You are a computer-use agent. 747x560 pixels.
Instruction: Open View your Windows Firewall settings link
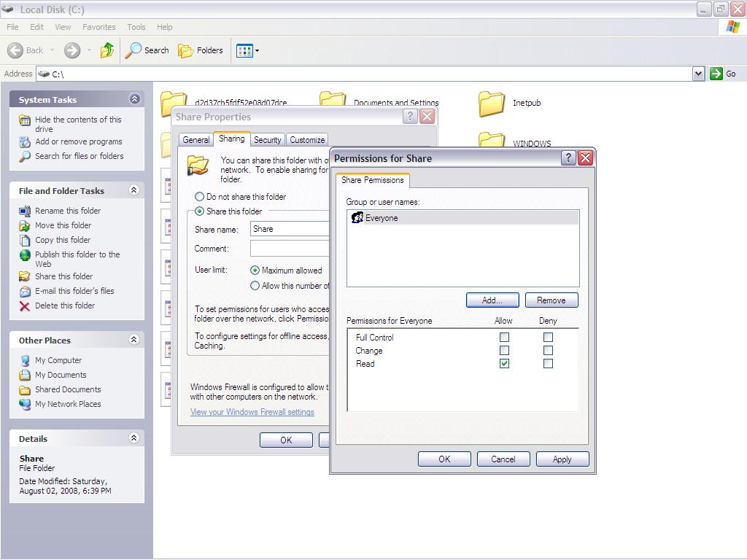(x=252, y=412)
